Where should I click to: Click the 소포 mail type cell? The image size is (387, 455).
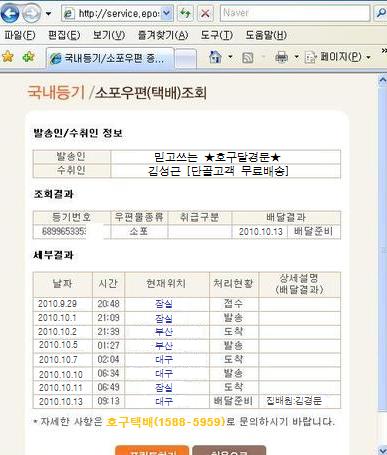(139, 231)
